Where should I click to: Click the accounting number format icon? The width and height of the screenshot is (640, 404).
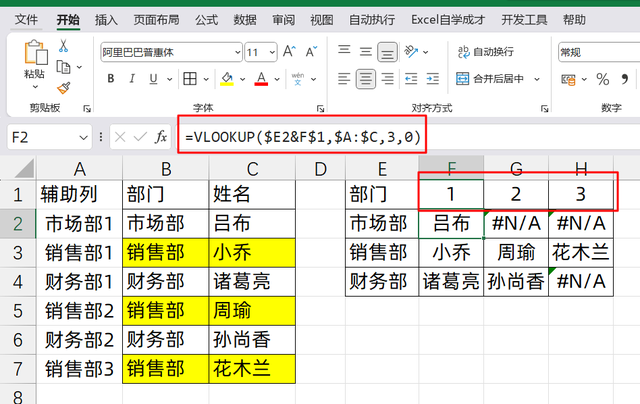coord(568,79)
